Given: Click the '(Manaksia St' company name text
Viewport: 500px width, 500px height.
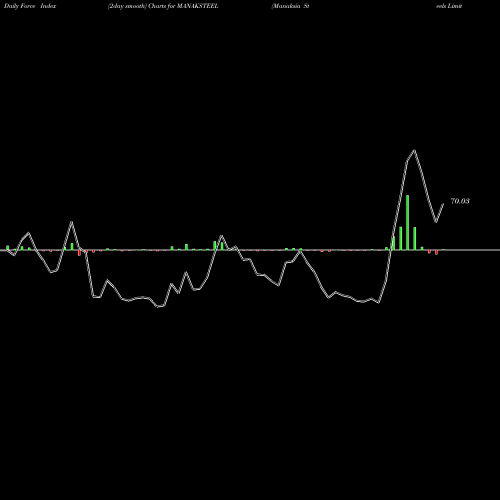Looking at the screenshot, I should [290, 6].
